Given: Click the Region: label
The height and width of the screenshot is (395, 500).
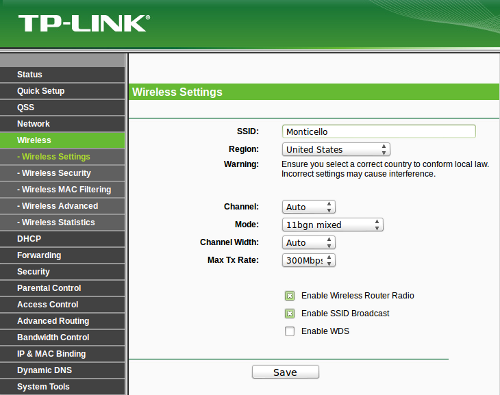Looking at the screenshot, I should [244, 149].
